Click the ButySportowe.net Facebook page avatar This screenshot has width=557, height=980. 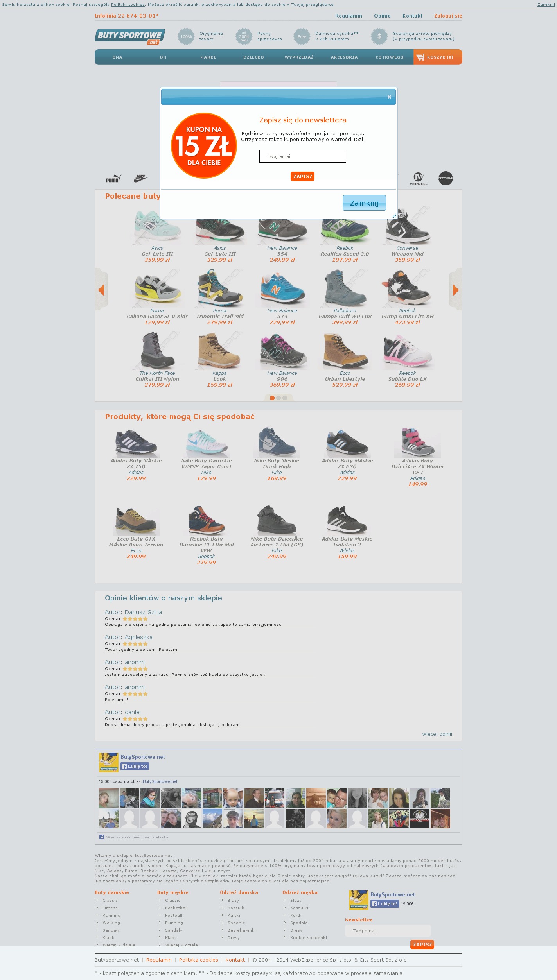pyautogui.click(x=109, y=762)
